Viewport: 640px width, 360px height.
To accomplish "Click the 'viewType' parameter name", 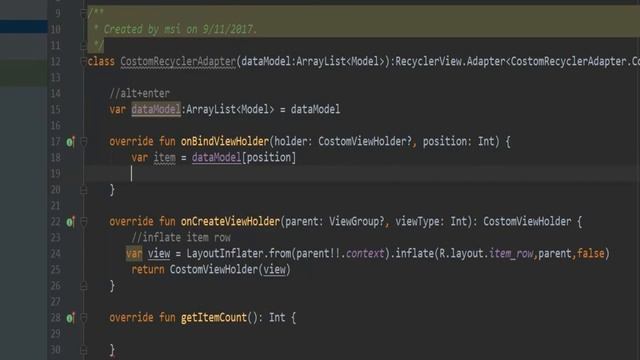I will click(x=417, y=222).
